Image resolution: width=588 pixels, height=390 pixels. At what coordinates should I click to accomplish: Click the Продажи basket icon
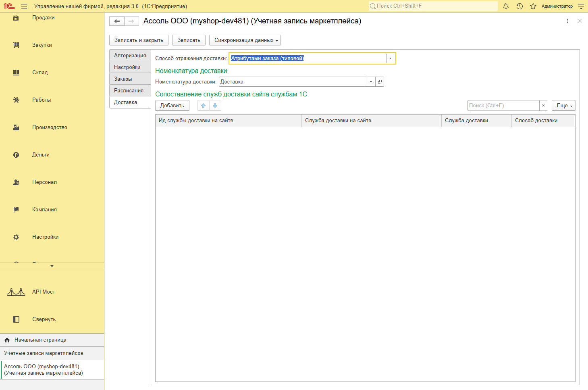click(16, 18)
